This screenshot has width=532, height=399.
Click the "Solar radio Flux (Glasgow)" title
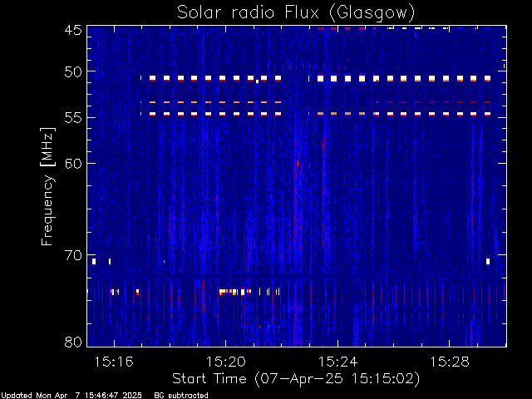click(296, 13)
